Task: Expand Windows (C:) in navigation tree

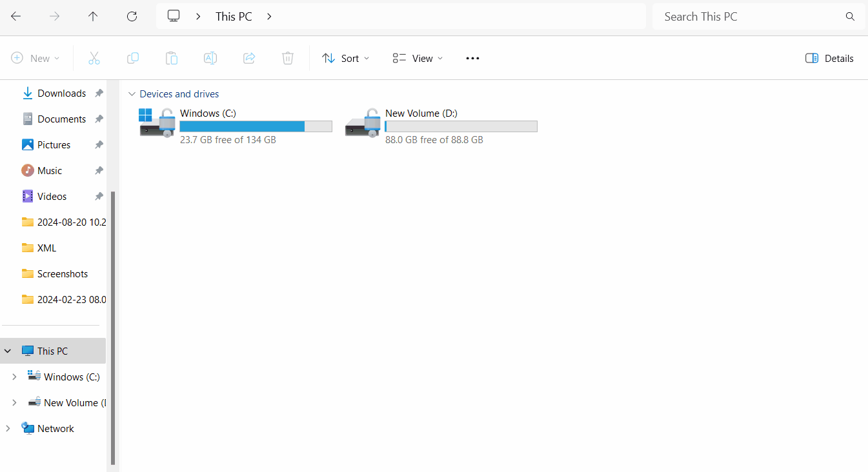Action: 14,377
